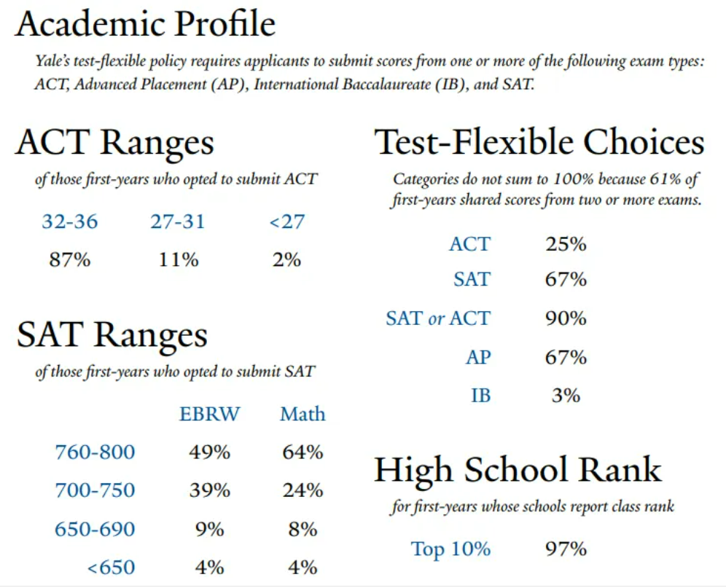The width and height of the screenshot is (726, 588).
Task: Select the Top 10% rank label
Action: [450, 549]
